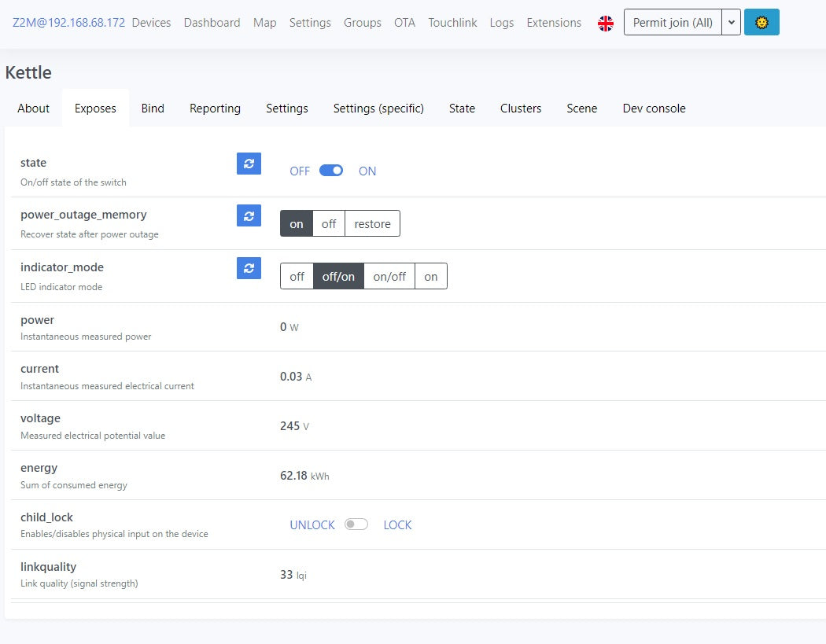Switch to the Clusters tab
Image resolution: width=826 pixels, height=644 pixels.
point(521,109)
